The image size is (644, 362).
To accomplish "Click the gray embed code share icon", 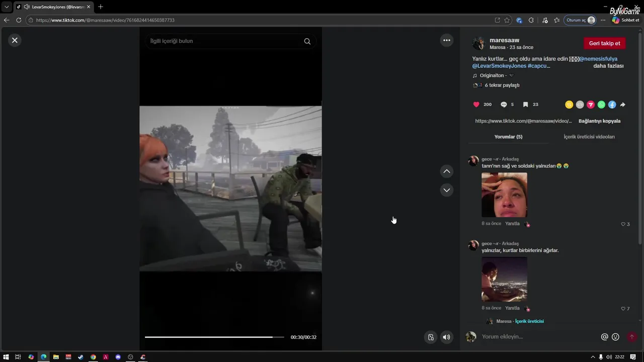I will coord(580,105).
